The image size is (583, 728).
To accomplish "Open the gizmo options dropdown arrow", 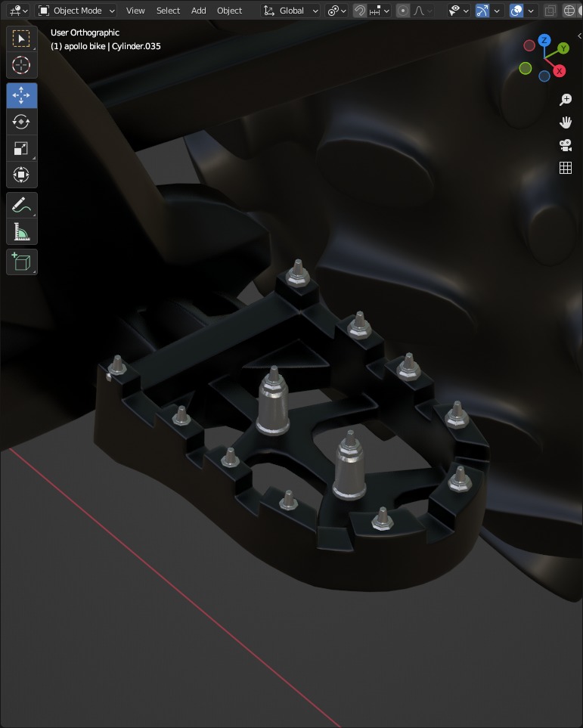I will tap(497, 11).
